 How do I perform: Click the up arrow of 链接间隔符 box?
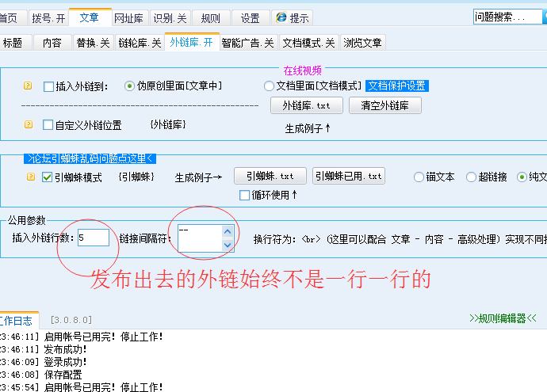(228, 232)
